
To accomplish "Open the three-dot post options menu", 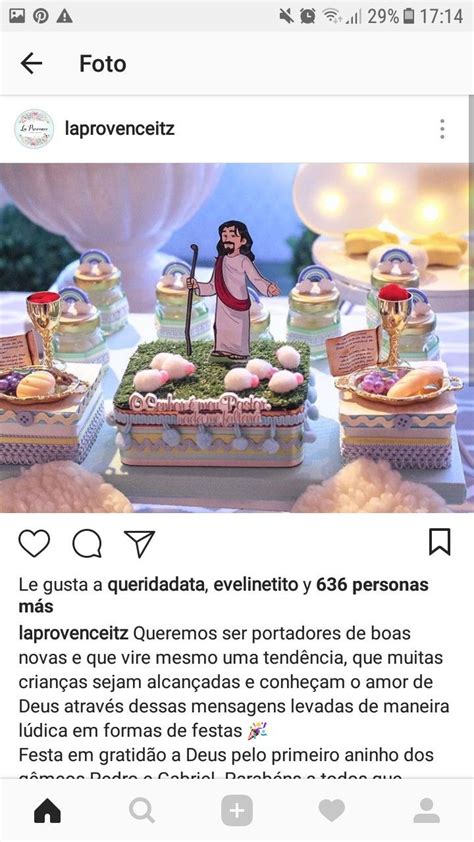I will (442, 129).
